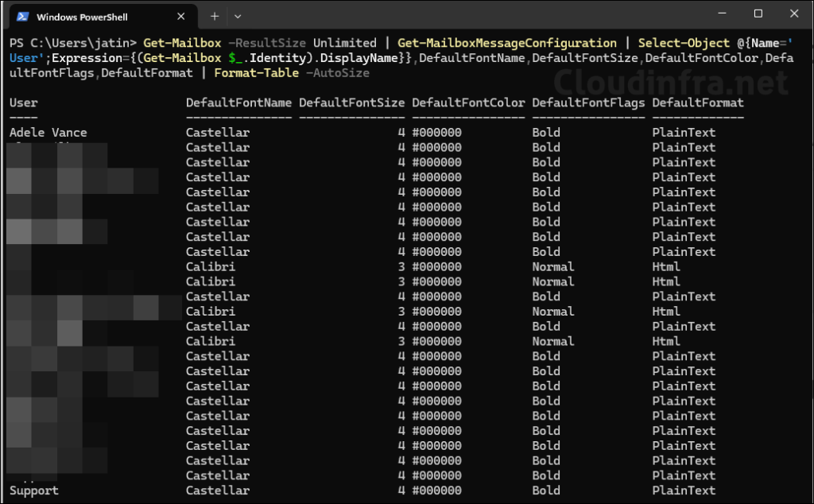The image size is (814, 504).
Task: Click the Support user entry at the bottom
Action: coord(33,490)
